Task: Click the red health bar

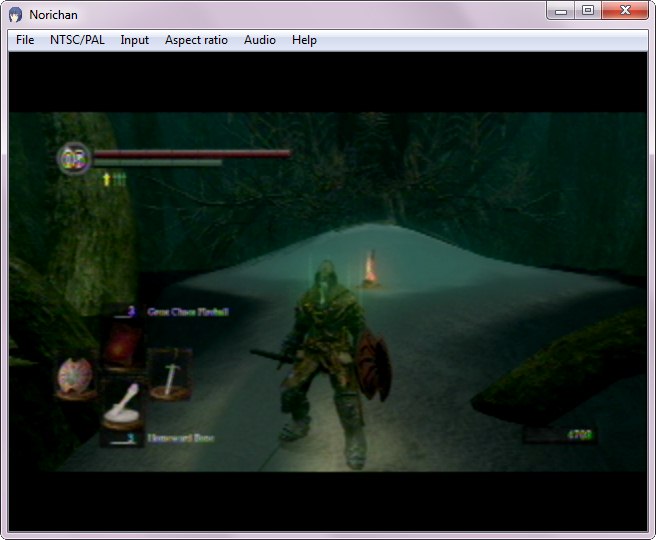Action: [x=192, y=153]
